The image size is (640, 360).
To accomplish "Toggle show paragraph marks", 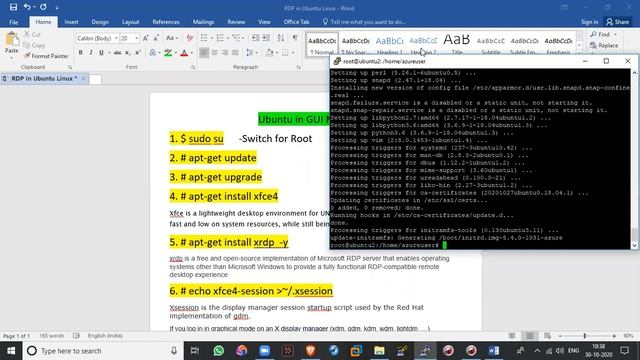I will point(295,38).
